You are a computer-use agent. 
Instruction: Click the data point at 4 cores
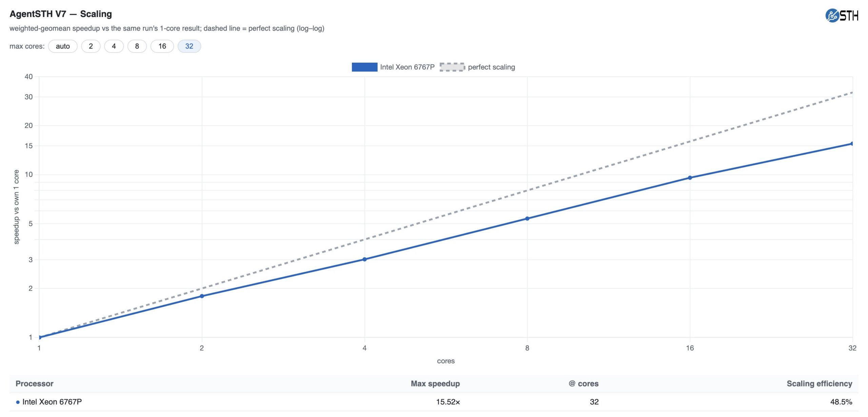364,259
